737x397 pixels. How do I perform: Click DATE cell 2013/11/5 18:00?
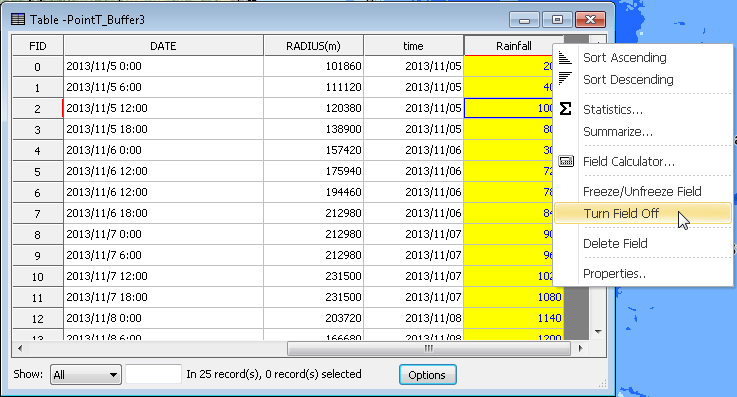(163, 129)
